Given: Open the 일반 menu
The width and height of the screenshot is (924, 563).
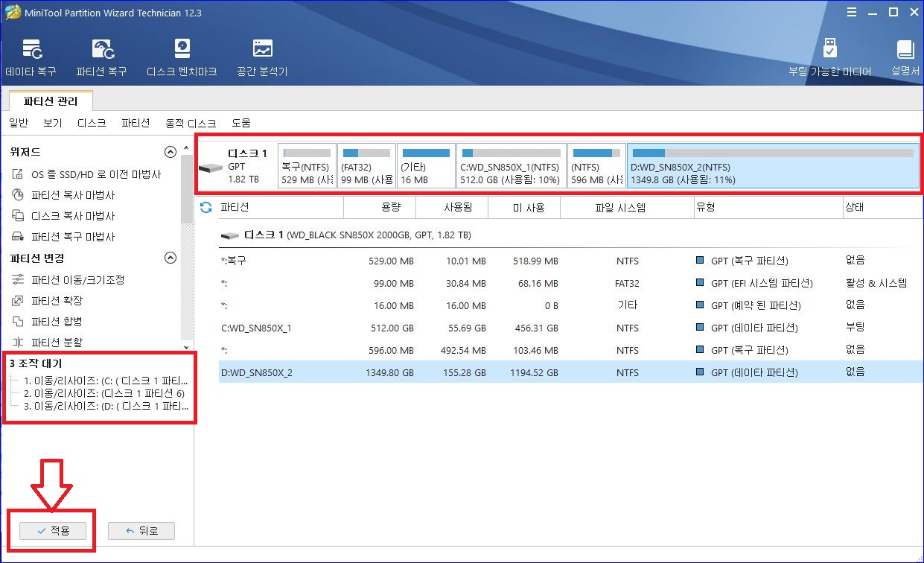Looking at the screenshot, I should [x=19, y=123].
